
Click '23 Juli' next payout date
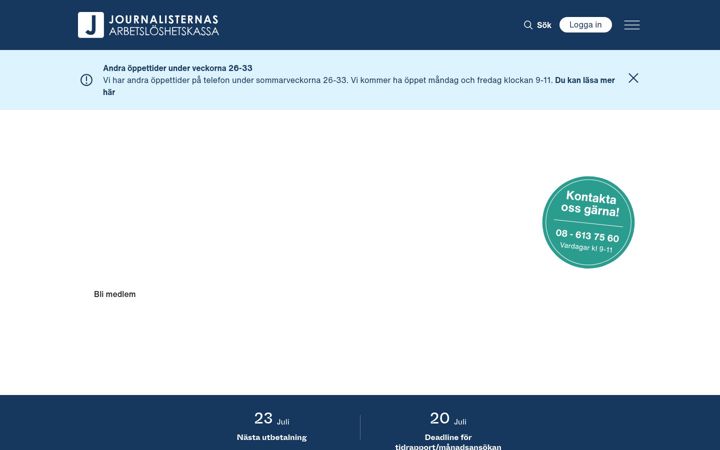point(272,418)
